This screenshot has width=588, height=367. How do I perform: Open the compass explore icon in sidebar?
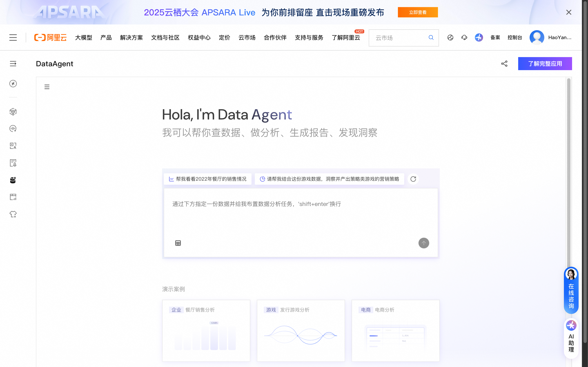pyautogui.click(x=13, y=84)
